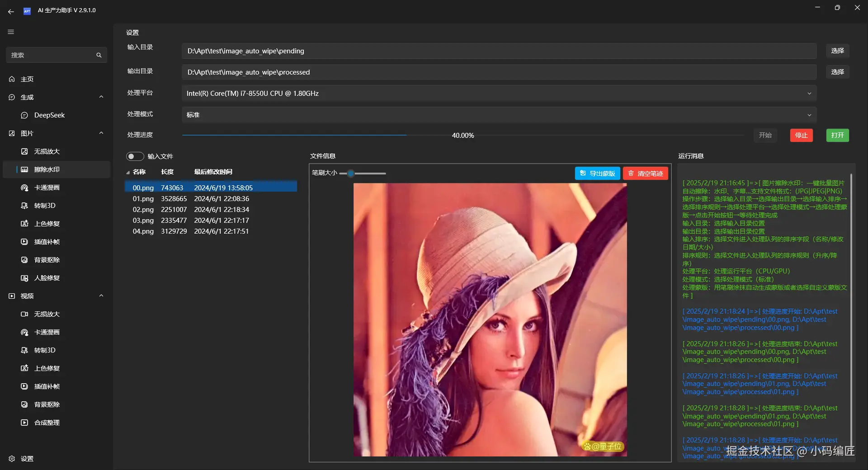The width and height of the screenshot is (868, 470).
Task: Select the 合成整理 icon under 视频
Action: (24, 423)
